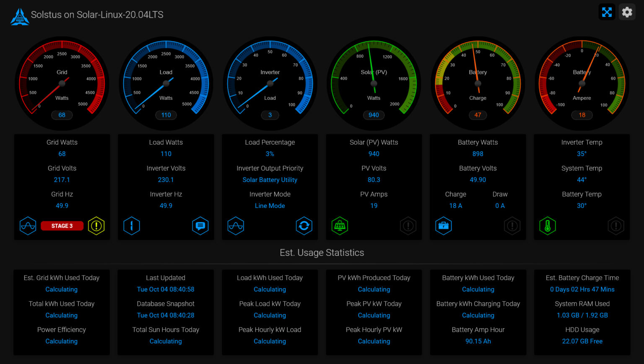Select the waveform icon on Grid Watts card

point(28,226)
